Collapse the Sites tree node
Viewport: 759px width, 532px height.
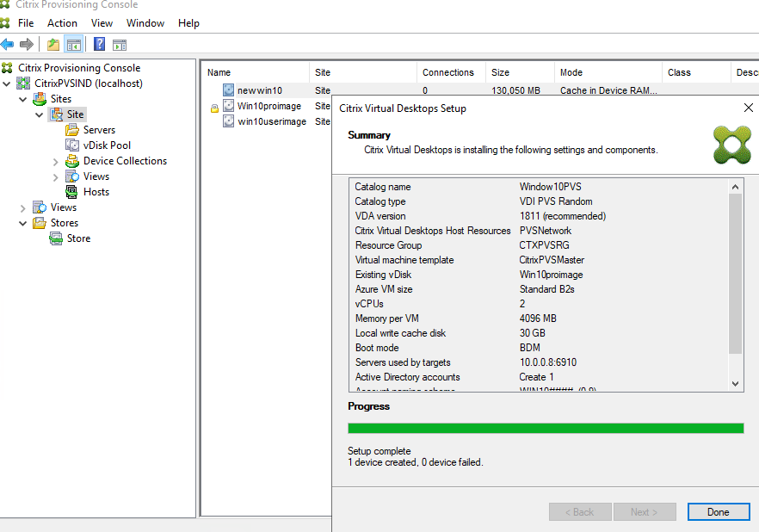click(x=22, y=99)
